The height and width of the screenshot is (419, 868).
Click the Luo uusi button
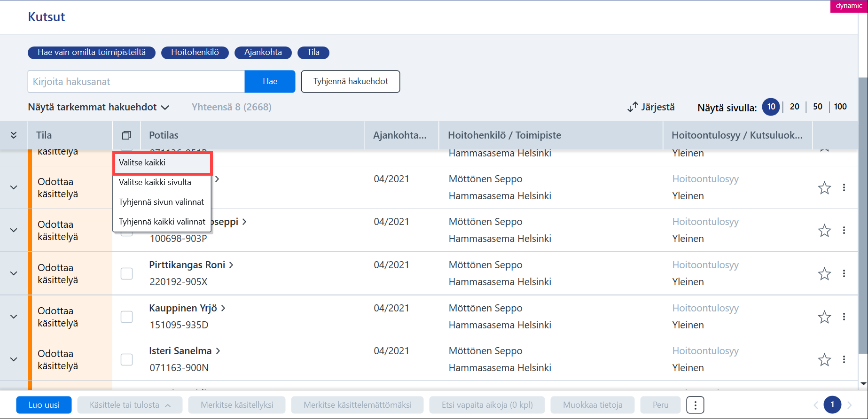[x=44, y=405]
